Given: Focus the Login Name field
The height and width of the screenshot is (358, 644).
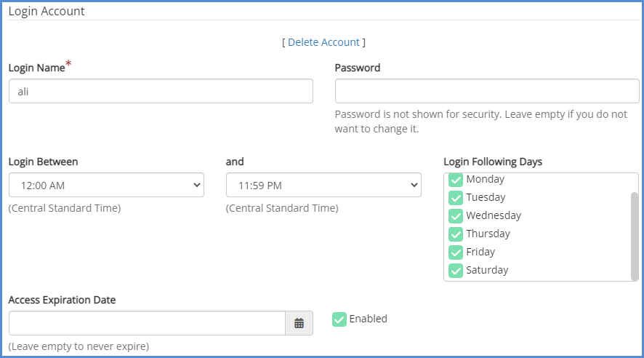Looking at the screenshot, I should [x=161, y=91].
